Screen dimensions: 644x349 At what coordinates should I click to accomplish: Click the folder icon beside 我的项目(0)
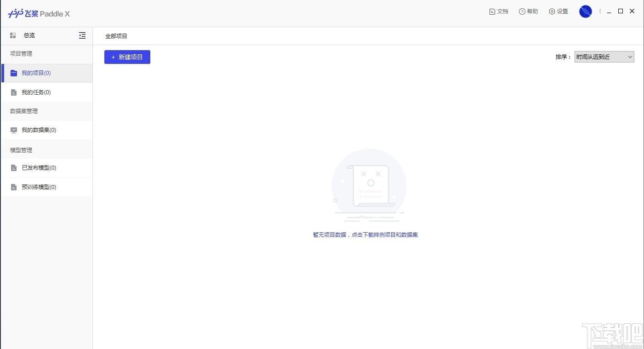tap(14, 73)
